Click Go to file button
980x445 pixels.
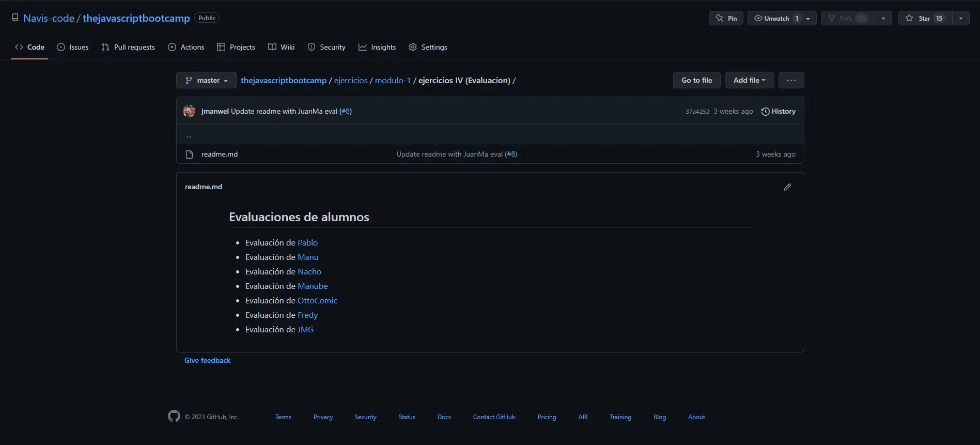click(696, 80)
